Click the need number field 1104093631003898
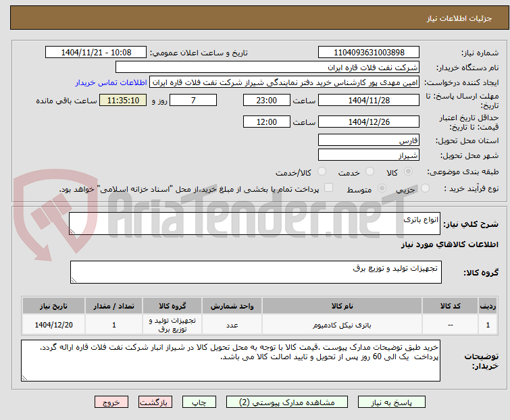 click(x=369, y=53)
